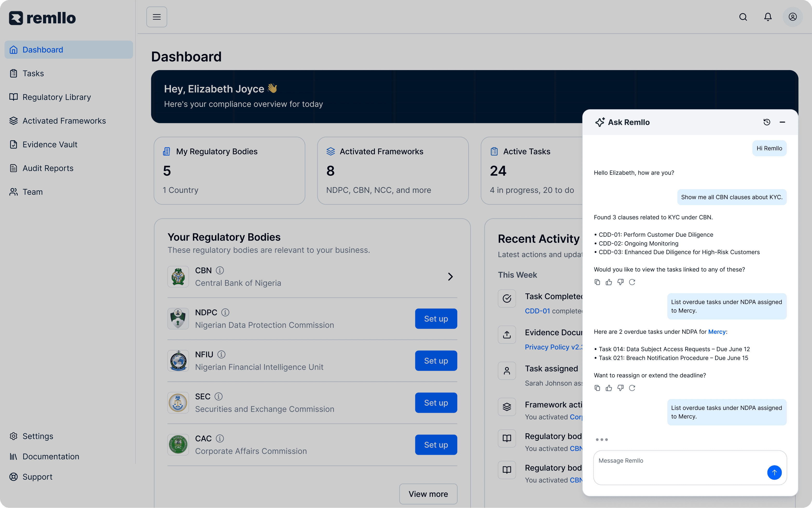Screen dimensions: 812x508
Task: Set up SEC regulatory body
Action: pos(436,403)
